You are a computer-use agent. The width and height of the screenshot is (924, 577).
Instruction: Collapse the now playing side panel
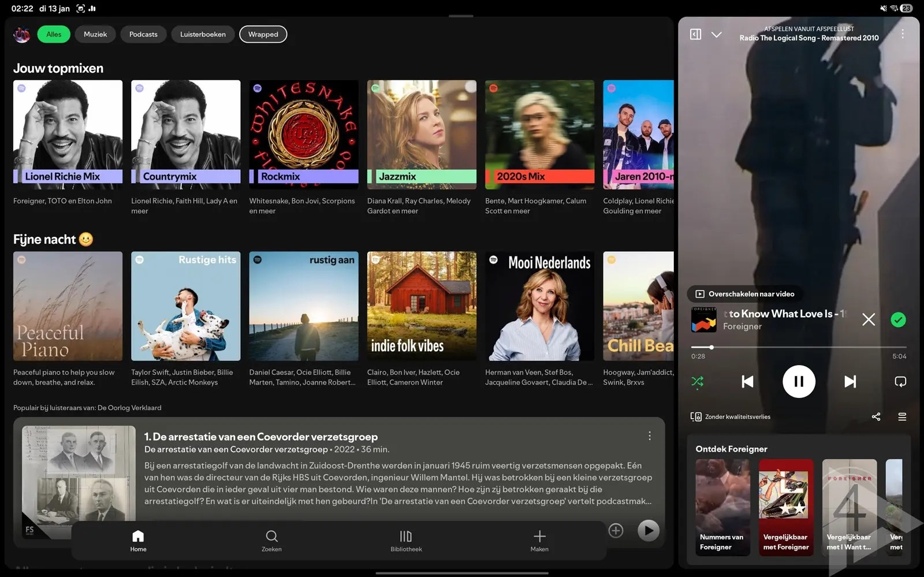tap(695, 34)
